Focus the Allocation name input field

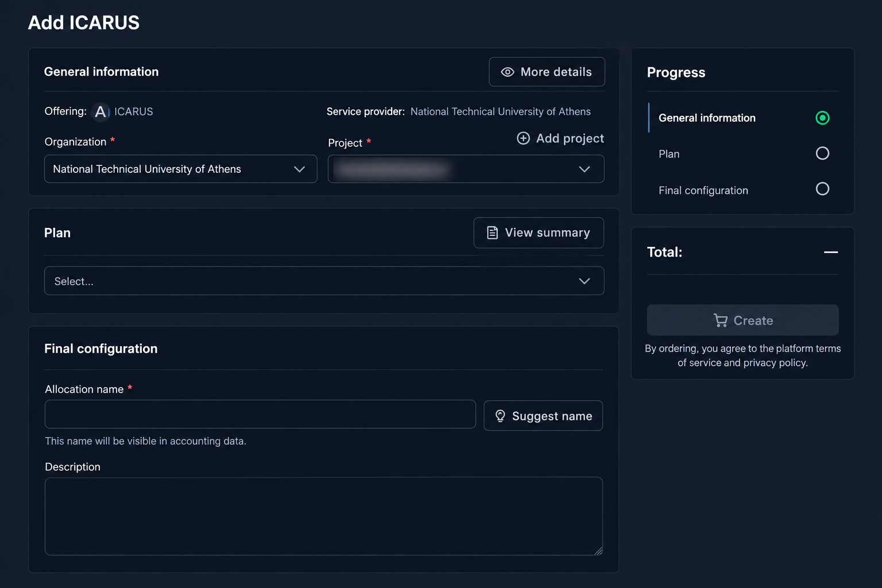(x=260, y=414)
